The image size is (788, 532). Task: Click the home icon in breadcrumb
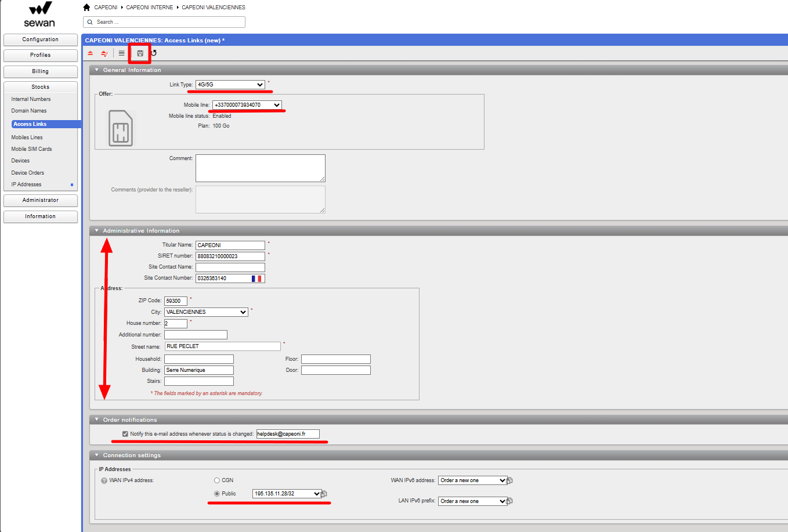86,8
